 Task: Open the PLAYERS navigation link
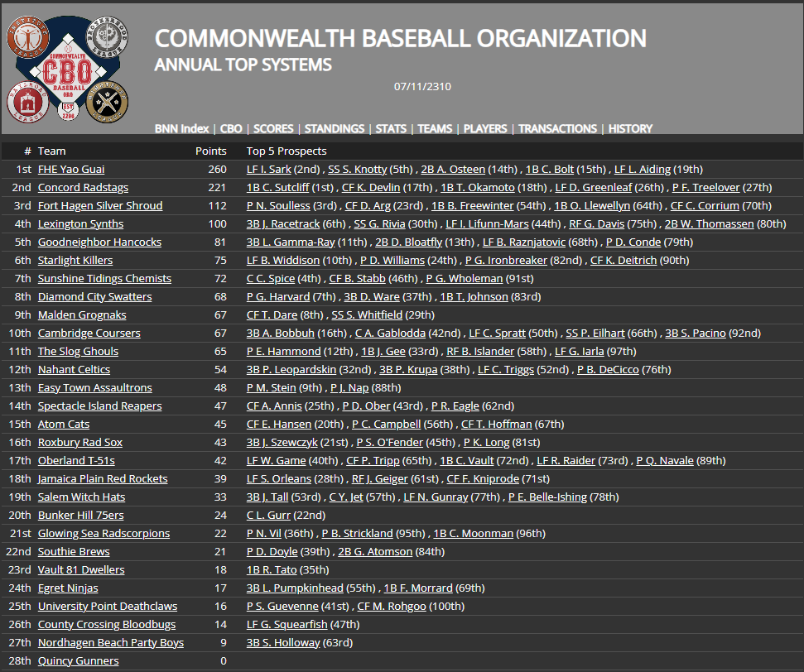(485, 128)
